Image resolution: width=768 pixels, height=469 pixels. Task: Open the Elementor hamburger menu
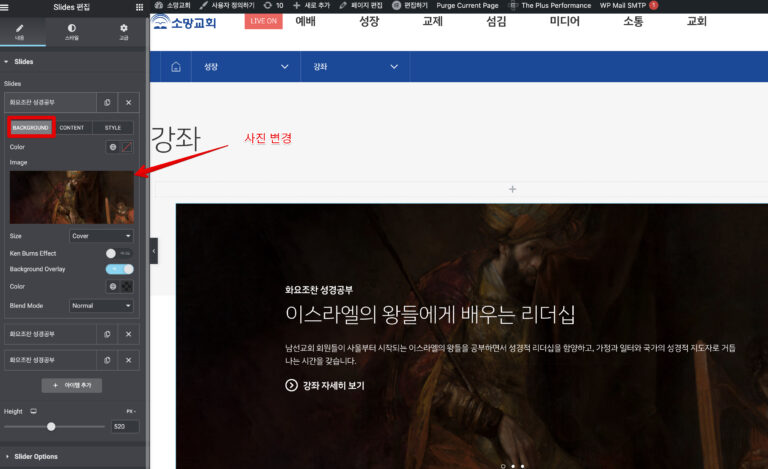pos(4,7)
